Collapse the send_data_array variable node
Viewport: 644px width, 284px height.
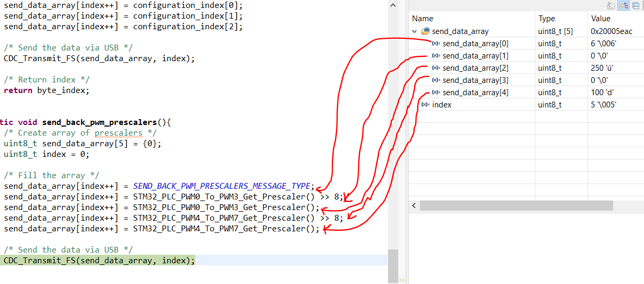pos(415,31)
